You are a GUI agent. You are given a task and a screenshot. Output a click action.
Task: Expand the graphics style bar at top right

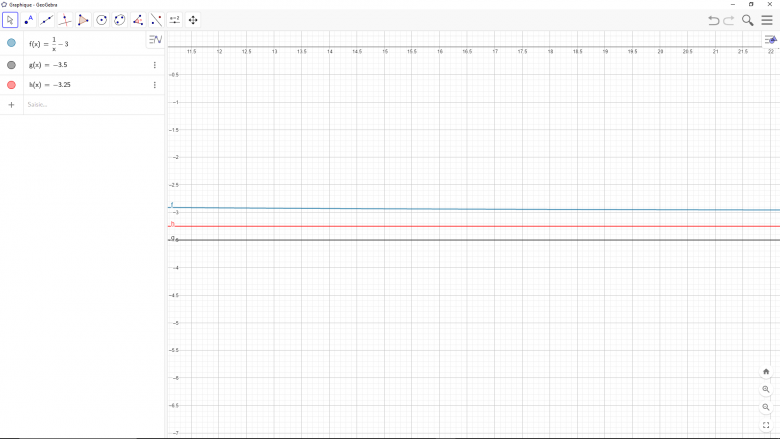tap(770, 40)
